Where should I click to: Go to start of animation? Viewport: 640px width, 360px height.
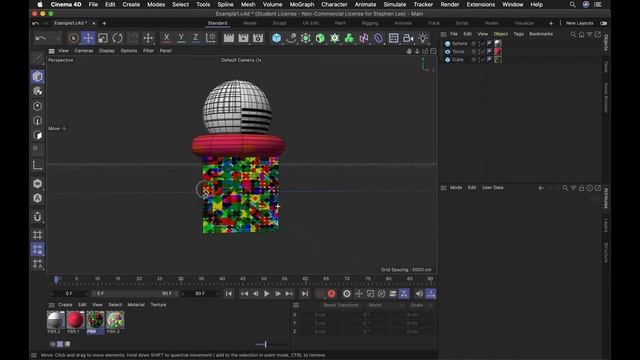click(x=229, y=293)
